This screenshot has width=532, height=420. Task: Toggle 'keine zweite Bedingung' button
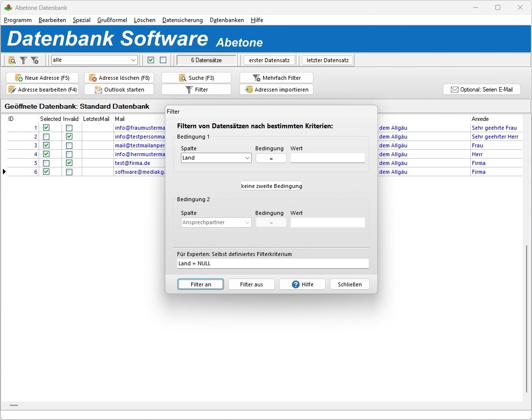(271, 186)
